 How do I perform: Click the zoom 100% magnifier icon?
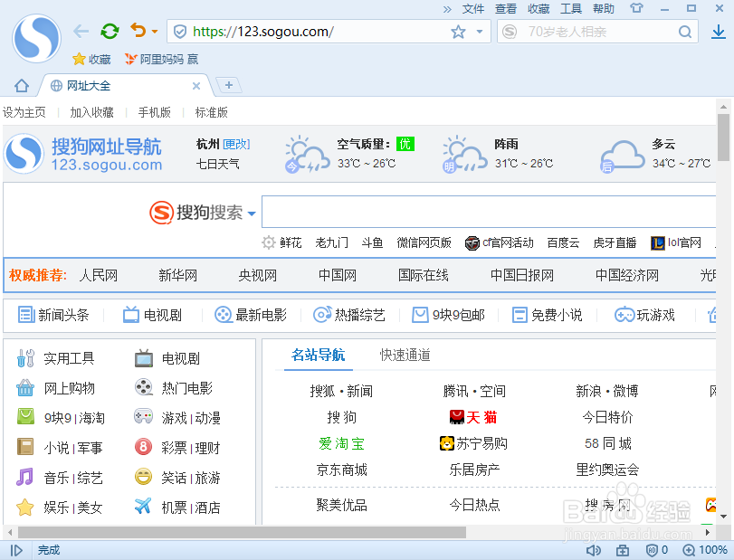[x=689, y=550]
